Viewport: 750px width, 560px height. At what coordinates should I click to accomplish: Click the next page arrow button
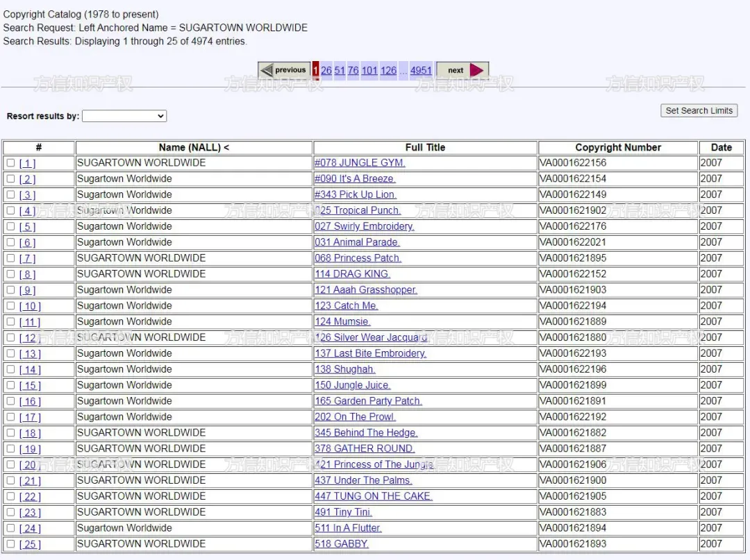(462, 70)
